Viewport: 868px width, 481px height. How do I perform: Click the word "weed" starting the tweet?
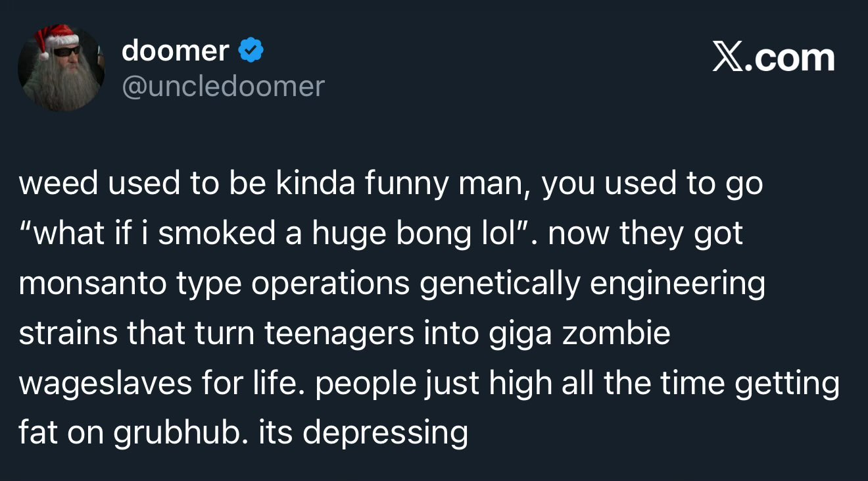[58, 184]
